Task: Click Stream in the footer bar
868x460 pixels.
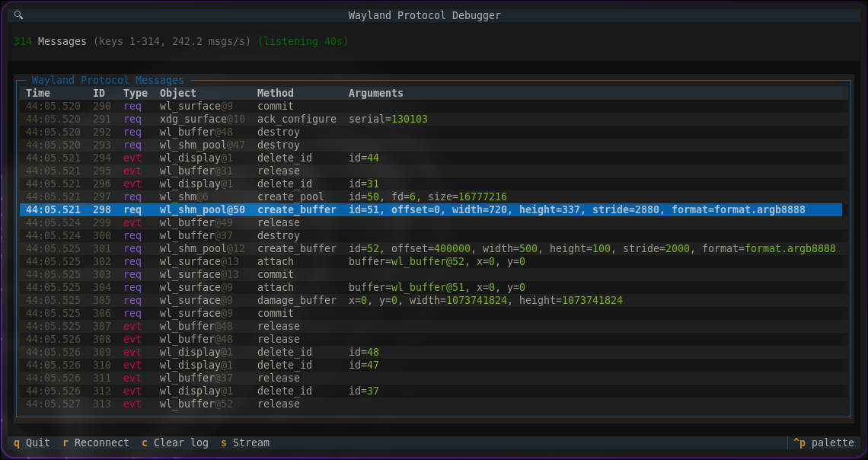Action: (x=245, y=442)
